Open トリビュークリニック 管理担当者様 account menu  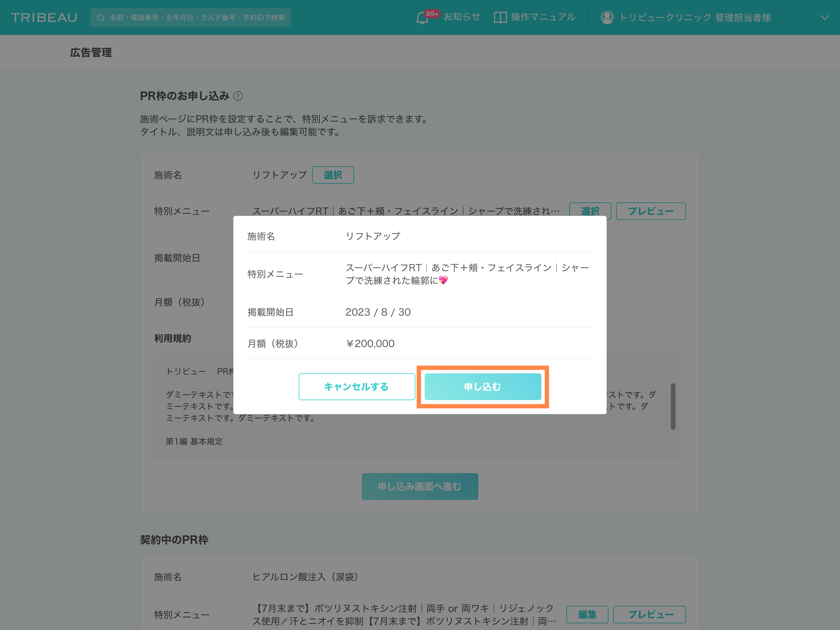coord(695,17)
